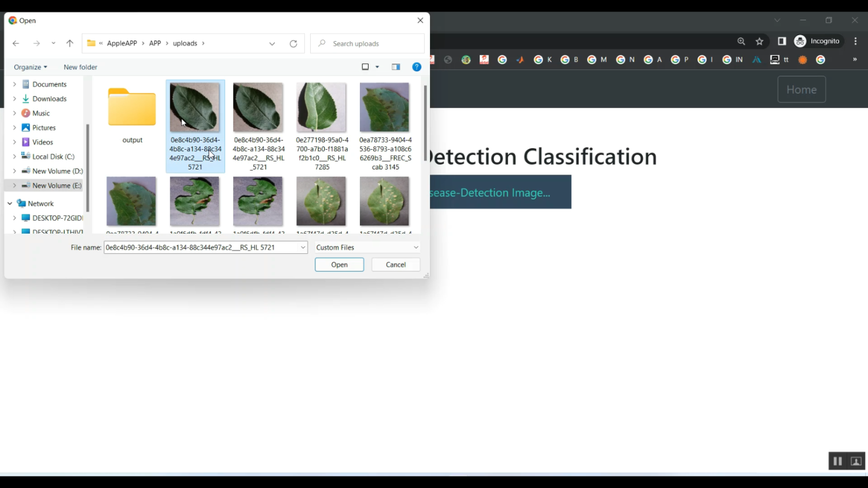Toggle the preview pane icon
The image size is (868, 488).
(x=396, y=67)
